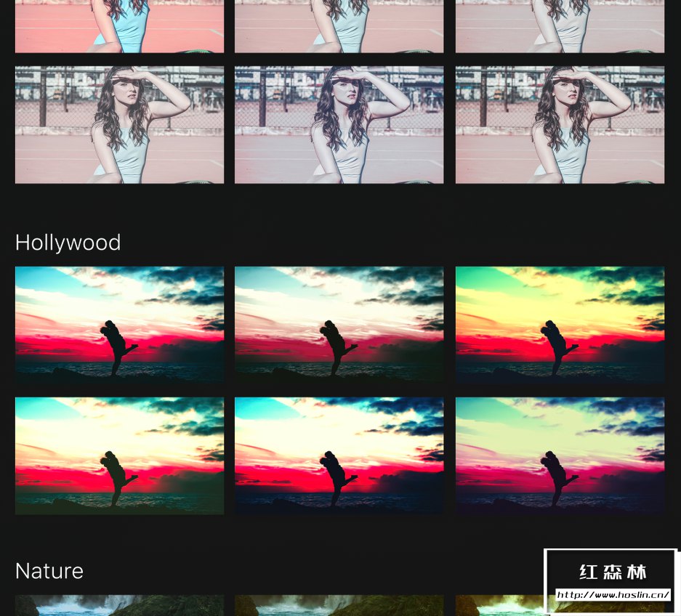Pick the first Hollywood preset in the second row
The image size is (681, 616).
[119, 455]
